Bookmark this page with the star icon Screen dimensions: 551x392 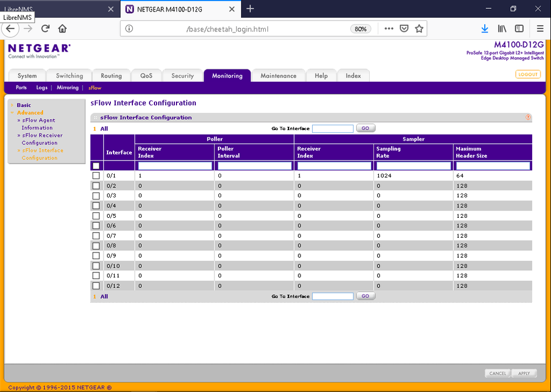pyautogui.click(x=419, y=29)
